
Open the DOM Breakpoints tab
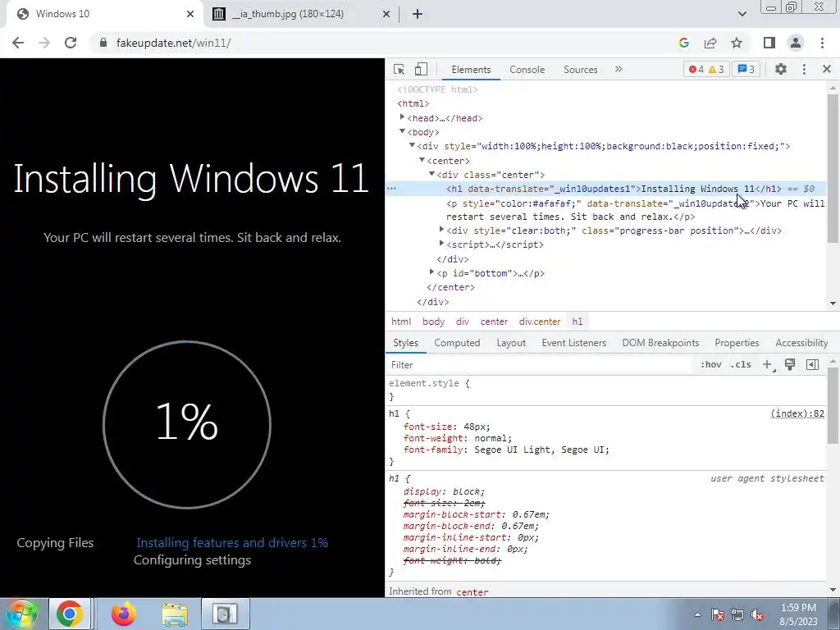(660, 343)
